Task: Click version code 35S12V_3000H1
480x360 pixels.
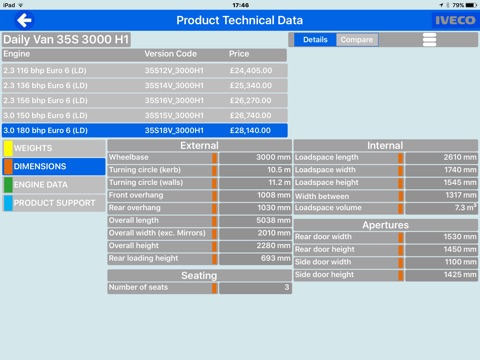Action: [174, 71]
